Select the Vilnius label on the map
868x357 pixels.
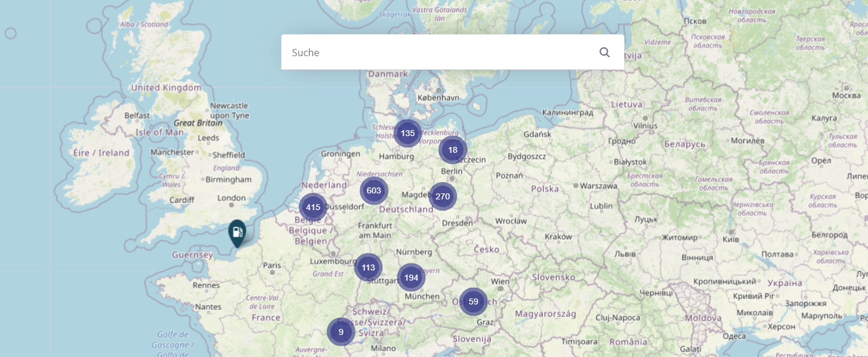(645, 126)
